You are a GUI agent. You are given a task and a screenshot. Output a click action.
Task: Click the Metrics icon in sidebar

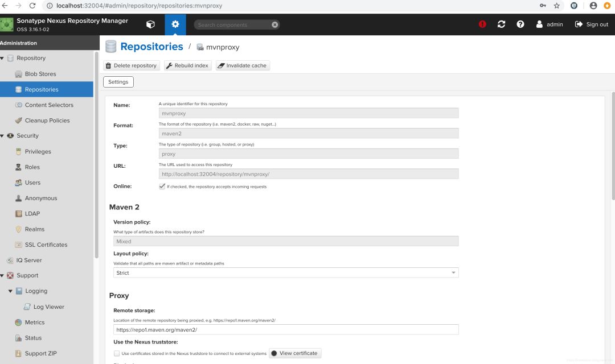point(18,322)
